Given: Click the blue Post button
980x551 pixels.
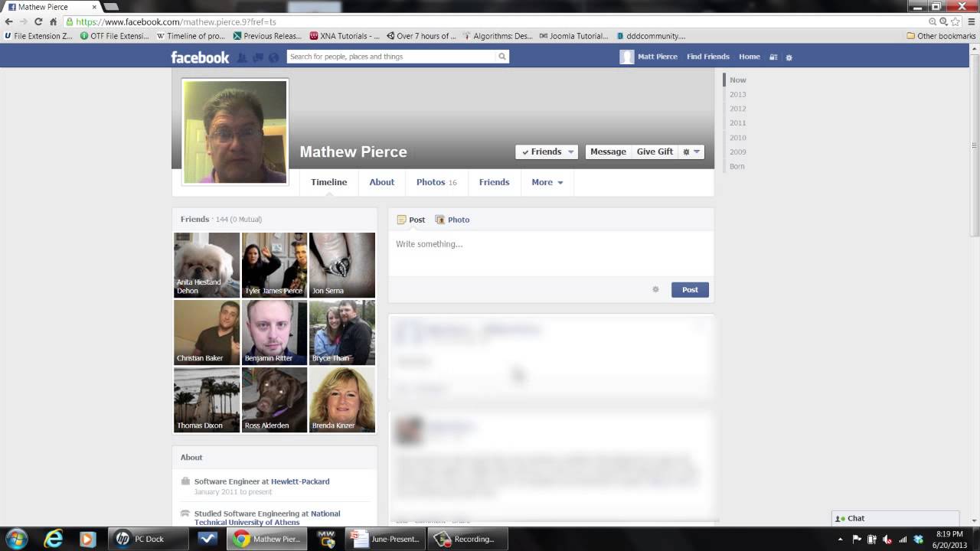Looking at the screenshot, I should pyautogui.click(x=690, y=289).
